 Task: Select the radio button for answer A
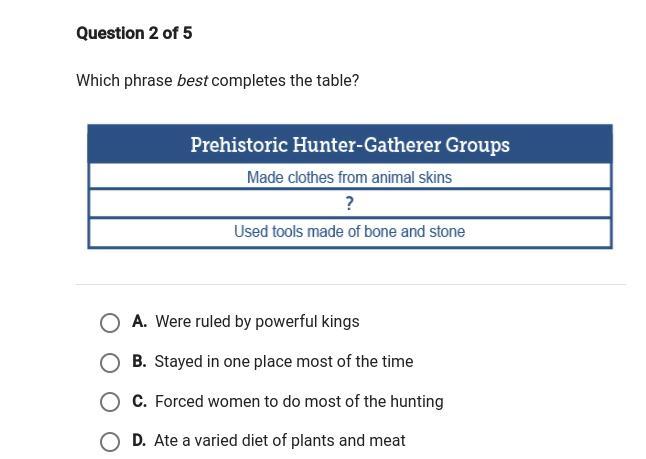(x=110, y=322)
